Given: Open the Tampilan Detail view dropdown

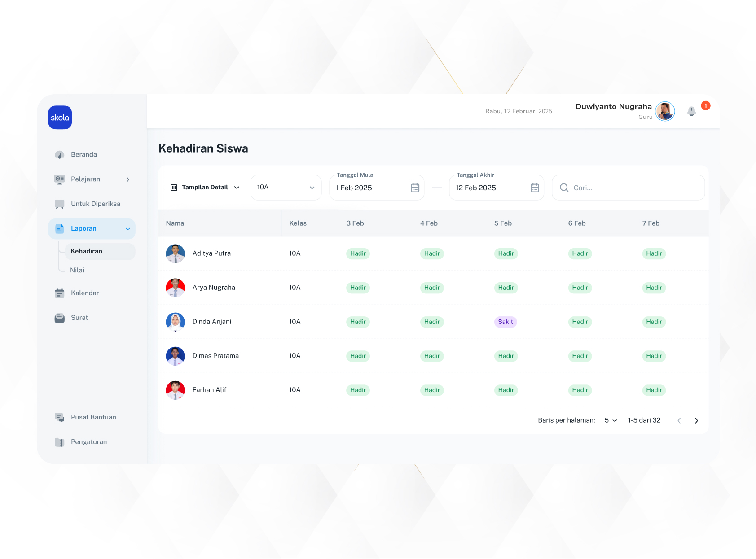Looking at the screenshot, I should pyautogui.click(x=205, y=188).
